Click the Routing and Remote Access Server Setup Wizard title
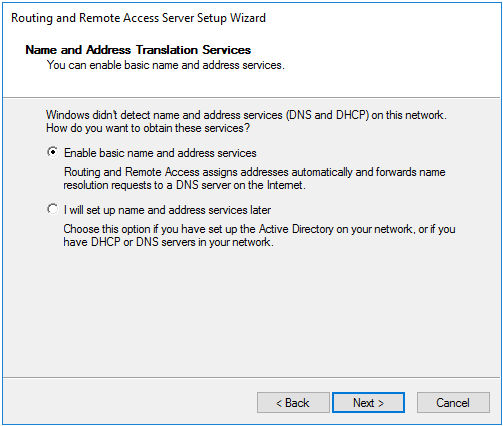Image resolution: width=503 pixels, height=426 pixels. [x=138, y=18]
